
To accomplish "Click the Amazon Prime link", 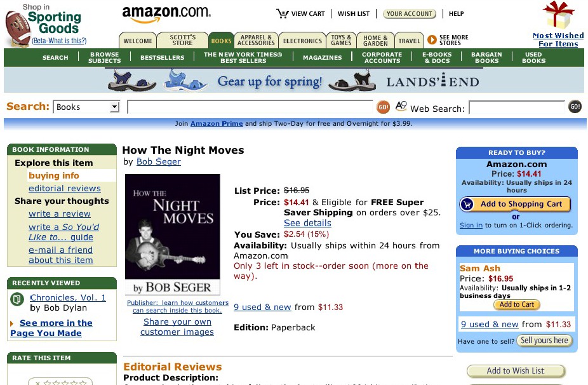I will coord(217,123).
